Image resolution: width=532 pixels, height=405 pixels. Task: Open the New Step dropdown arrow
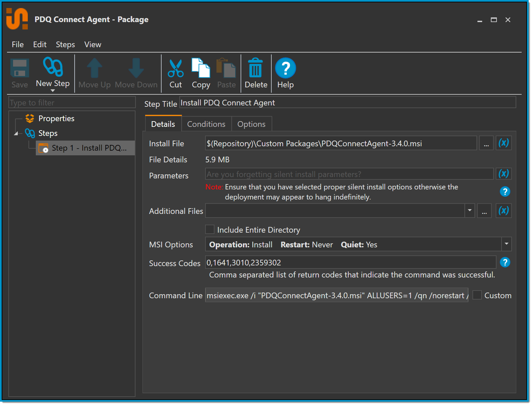pos(53,91)
